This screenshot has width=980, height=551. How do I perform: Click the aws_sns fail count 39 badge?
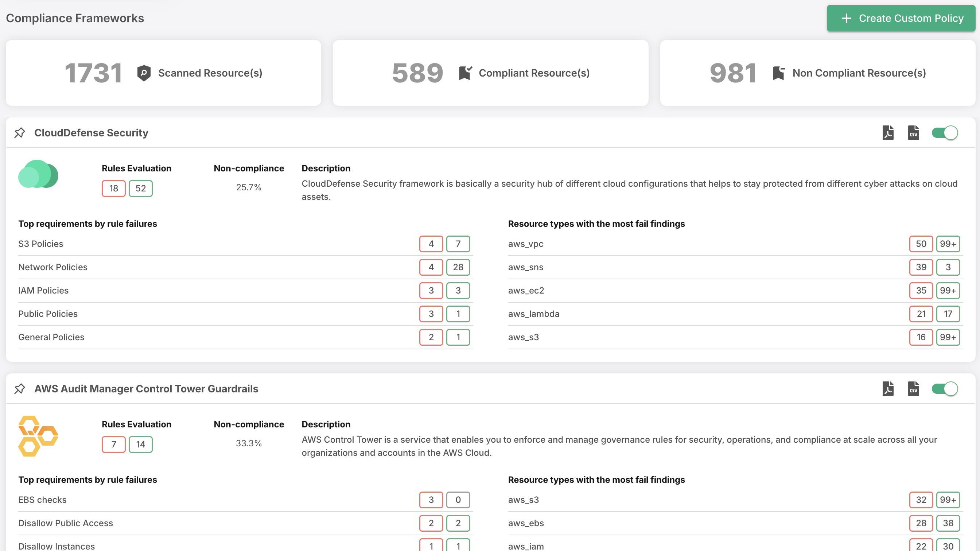[x=921, y=267]
